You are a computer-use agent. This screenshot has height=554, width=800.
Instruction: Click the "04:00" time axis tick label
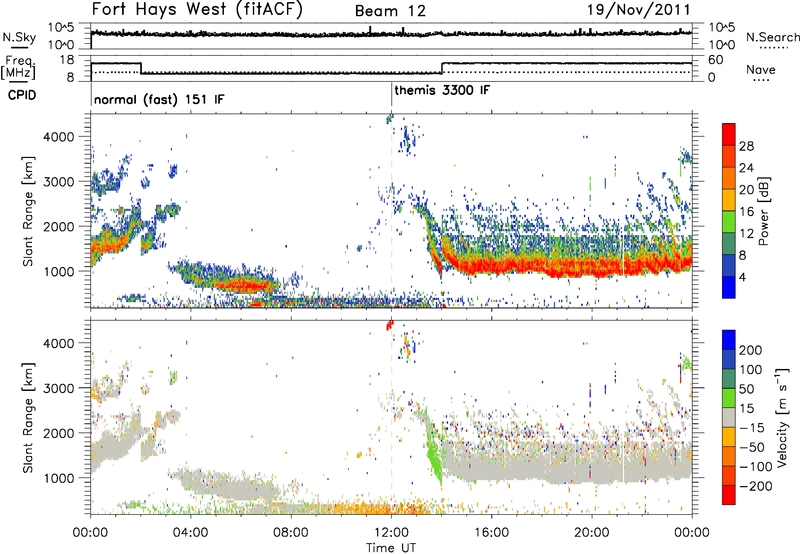tap(191, 533)
